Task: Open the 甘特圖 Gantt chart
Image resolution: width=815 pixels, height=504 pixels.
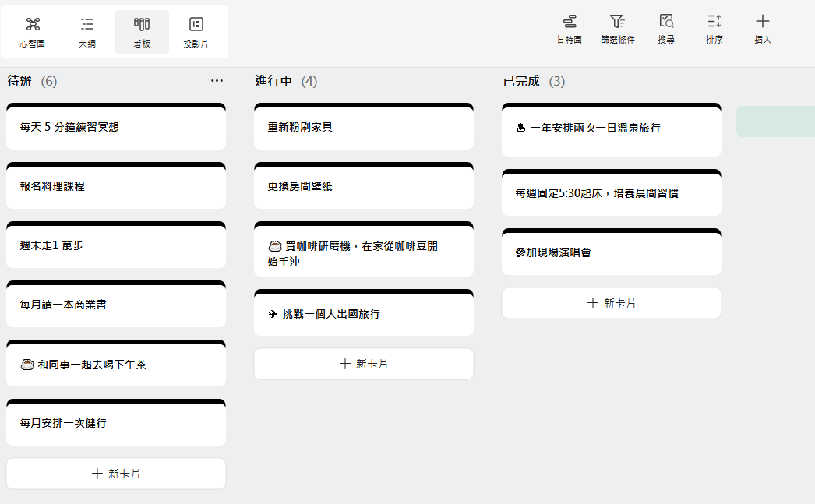Action: (x=569, y=30)
